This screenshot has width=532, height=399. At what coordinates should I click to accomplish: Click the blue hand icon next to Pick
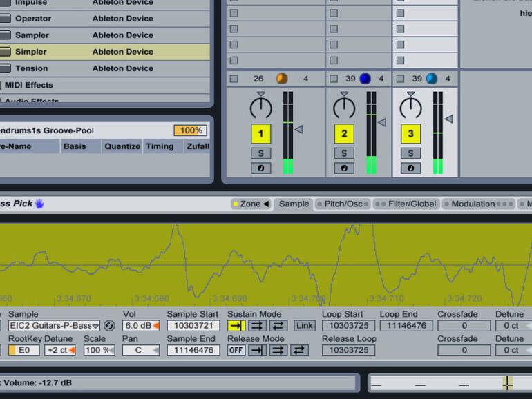(39, 204)
